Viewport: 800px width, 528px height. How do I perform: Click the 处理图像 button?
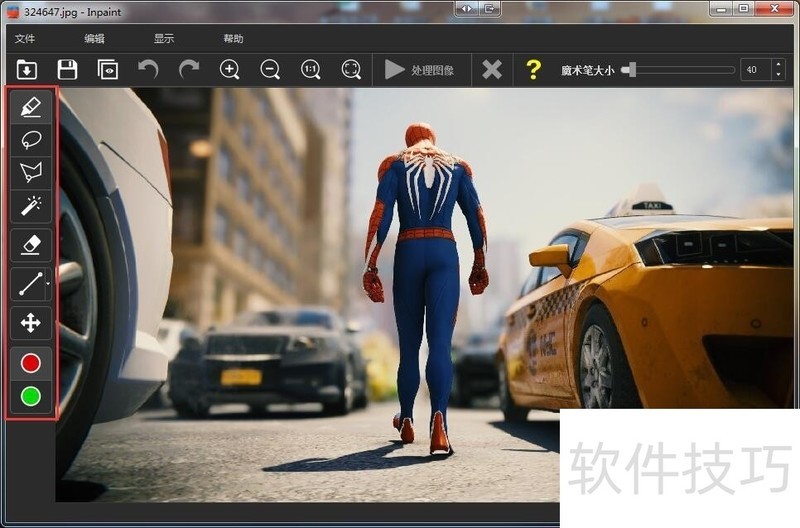coord(420,70)
